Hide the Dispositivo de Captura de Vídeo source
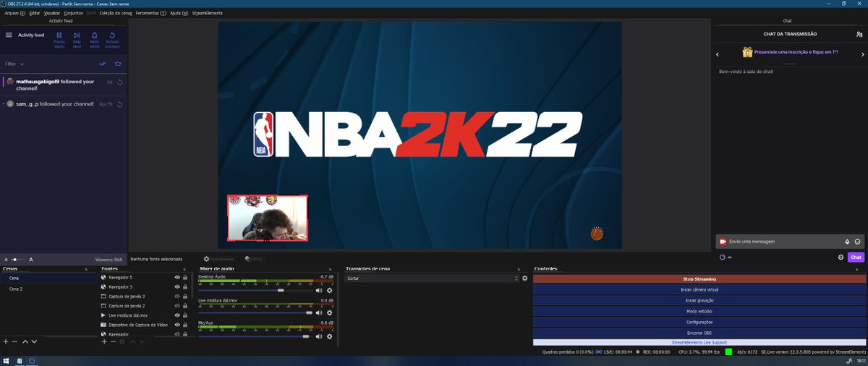The width and height of the screenshot is (868, 366). (x=177, y=325)
